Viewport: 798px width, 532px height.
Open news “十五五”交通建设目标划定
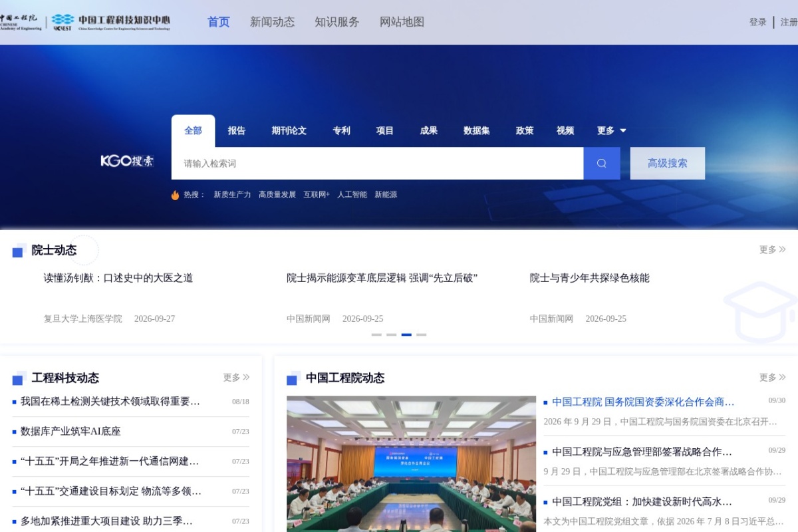(111, 491)
